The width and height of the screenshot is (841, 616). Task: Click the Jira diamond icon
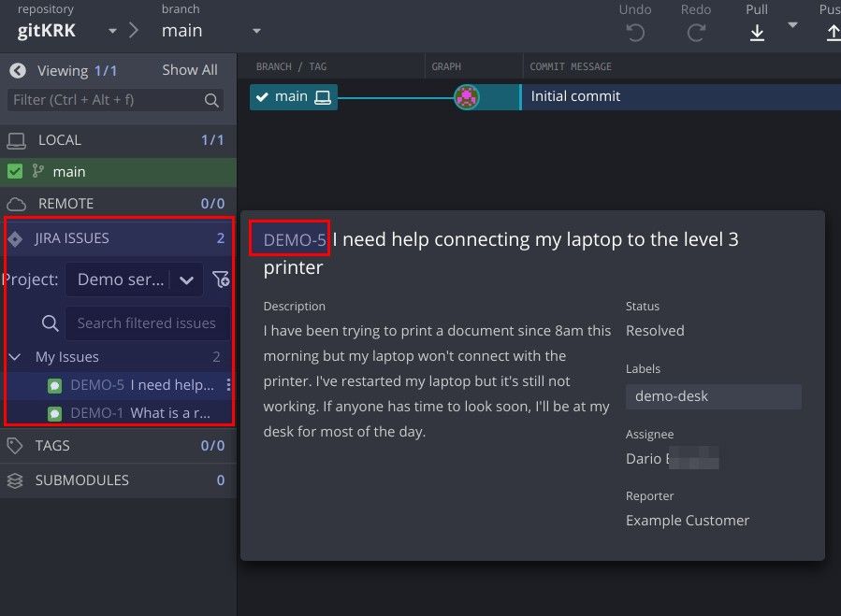pyautogui.click(x=16, y=239)
